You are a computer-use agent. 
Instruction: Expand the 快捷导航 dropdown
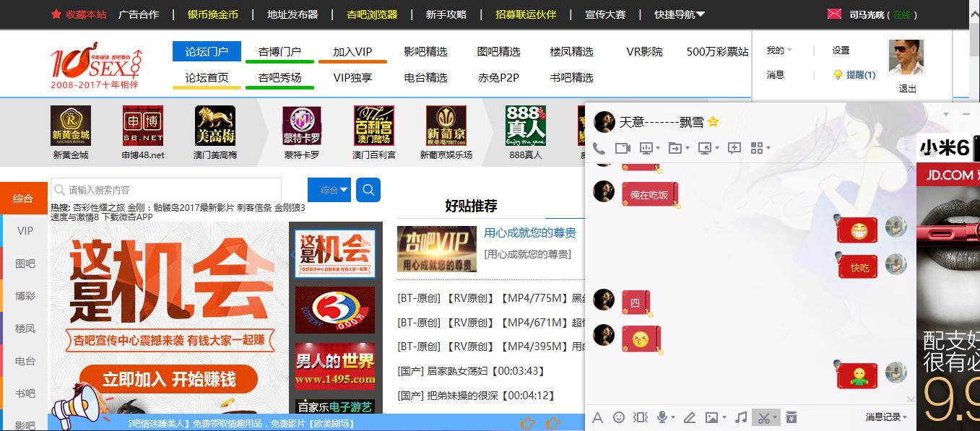click(x=680, y=14)
